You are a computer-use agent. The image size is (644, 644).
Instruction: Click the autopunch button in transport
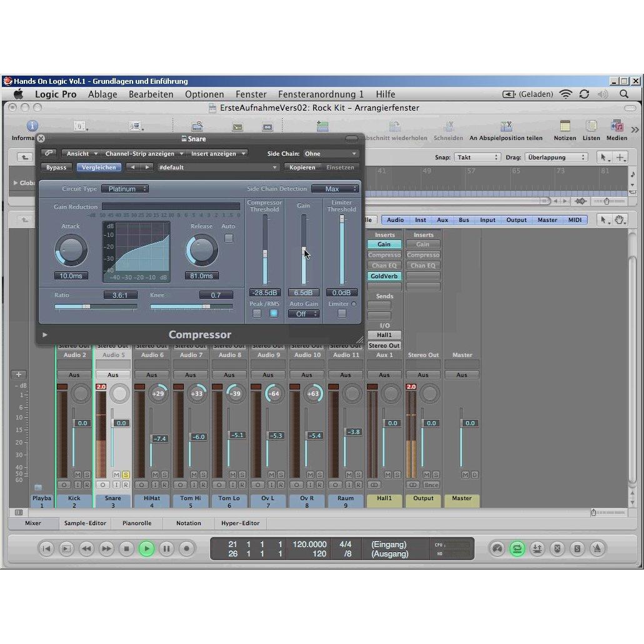click(x=537, y=548)
